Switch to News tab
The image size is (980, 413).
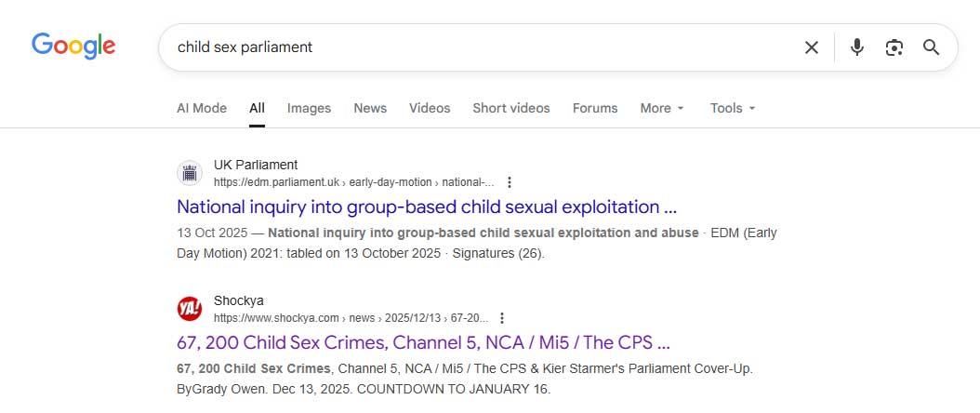[370, 108]
